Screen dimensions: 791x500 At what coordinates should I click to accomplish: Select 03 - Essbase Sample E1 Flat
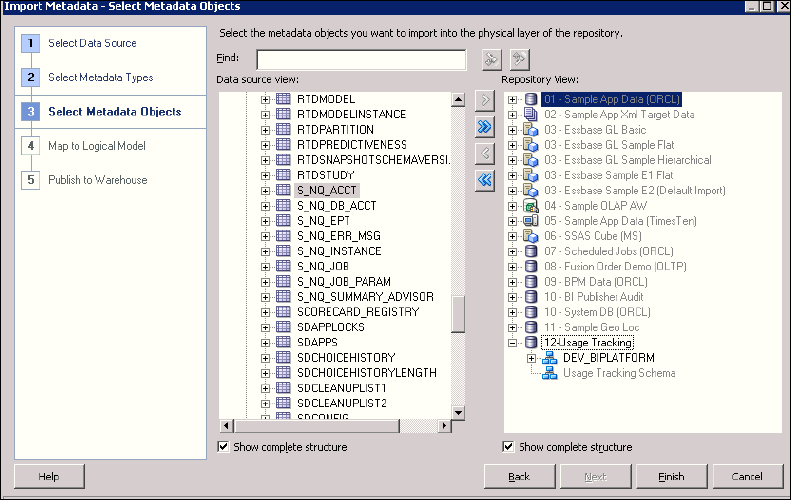[608, 175]
